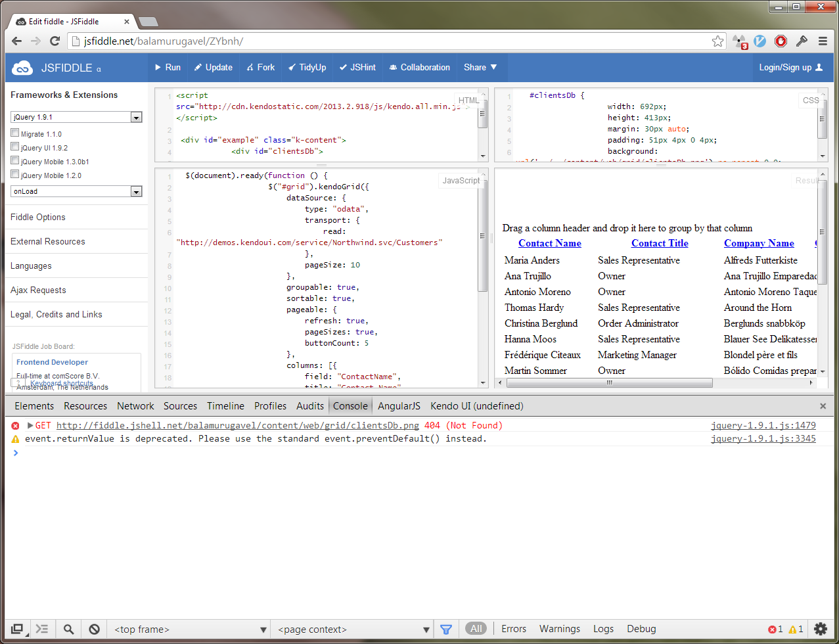Click the console filter funnel icon
The image size is (839, 644).
pos(446,629)
